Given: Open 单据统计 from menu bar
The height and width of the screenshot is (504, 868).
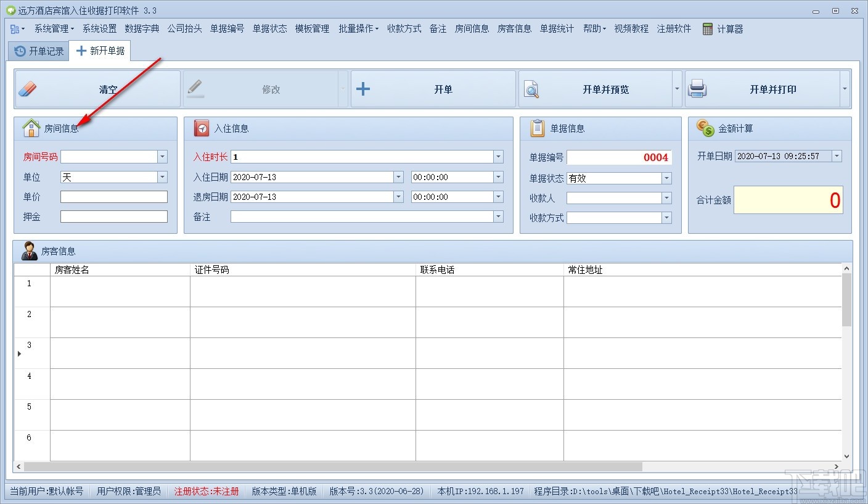Looking at the screenshot, I should click(x=557, y=29).
